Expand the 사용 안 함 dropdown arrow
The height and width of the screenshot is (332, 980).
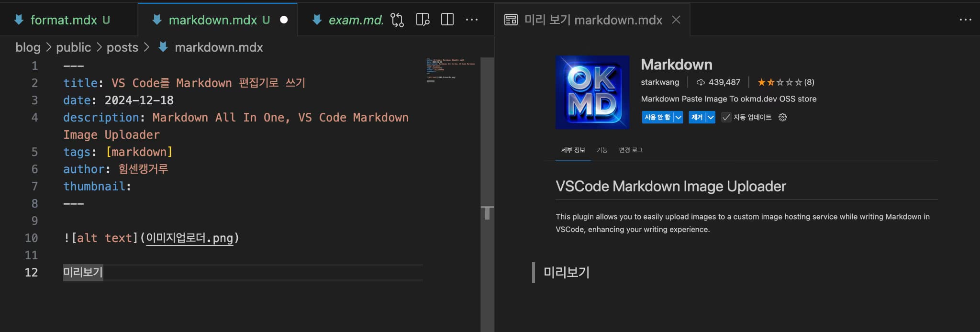point(678,117)
